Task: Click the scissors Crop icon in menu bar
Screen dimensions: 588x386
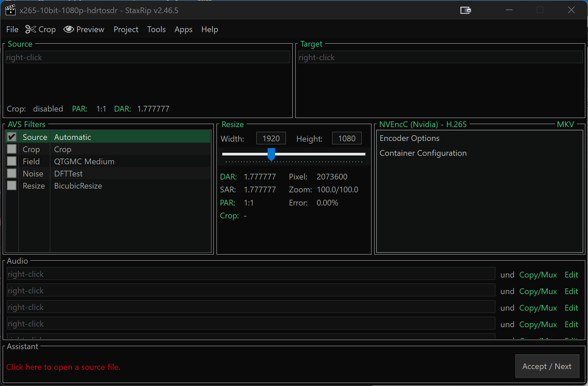Action: pos(30,30)
